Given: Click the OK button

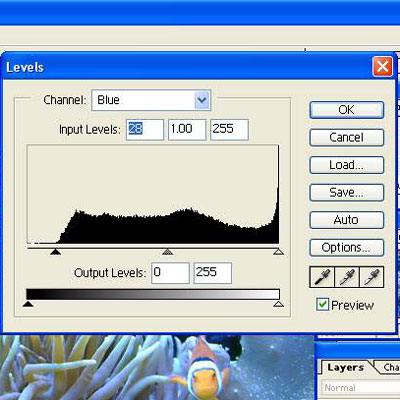Looking at the screenshot, I should pos(347,110).
